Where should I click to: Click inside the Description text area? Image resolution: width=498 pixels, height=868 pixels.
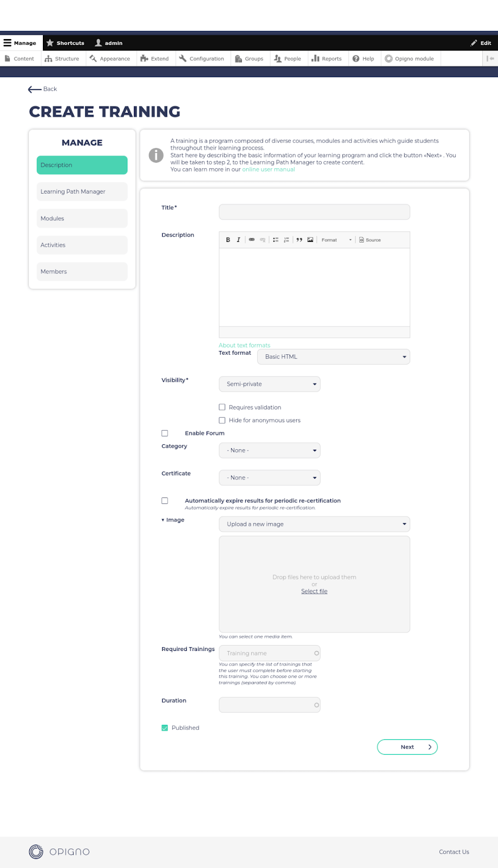click(314, 288)
